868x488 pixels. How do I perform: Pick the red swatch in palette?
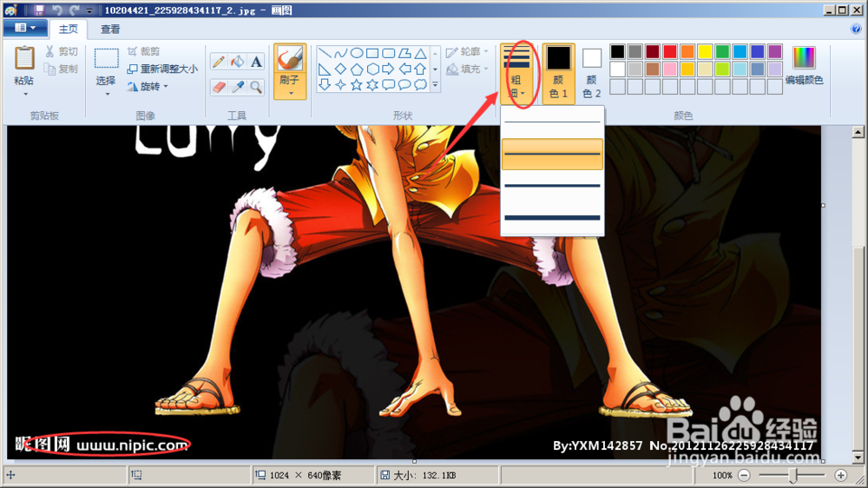tap(670, 51)
